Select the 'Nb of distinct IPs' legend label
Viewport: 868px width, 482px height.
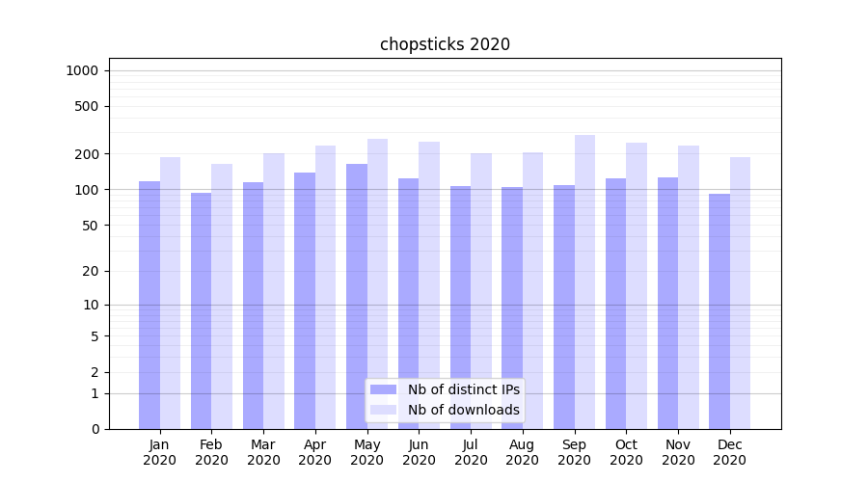point(463,389)
